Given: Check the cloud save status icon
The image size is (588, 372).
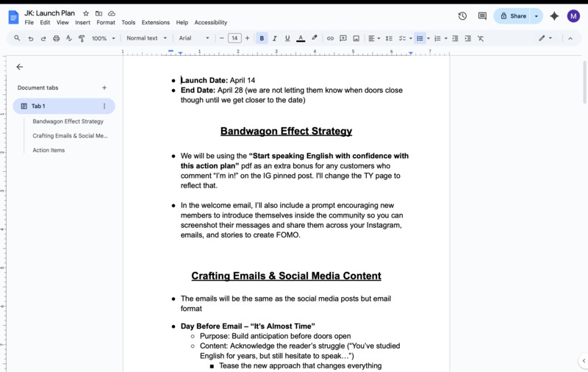Looking at the screenshot, I should coord(112,13).
